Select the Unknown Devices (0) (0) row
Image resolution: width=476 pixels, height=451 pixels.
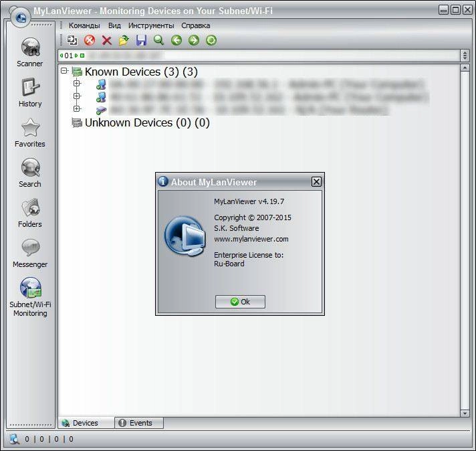[147, 122]
